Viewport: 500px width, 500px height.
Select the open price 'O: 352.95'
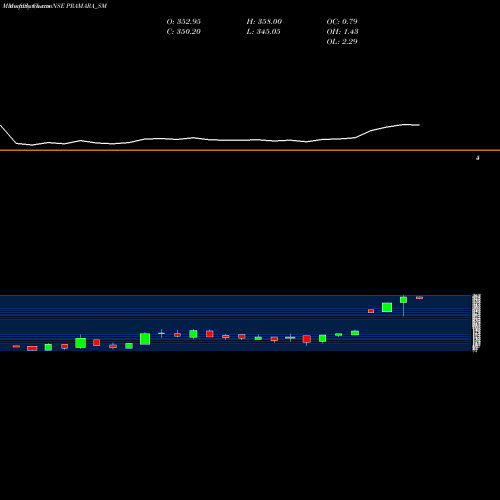click(184, 21)
